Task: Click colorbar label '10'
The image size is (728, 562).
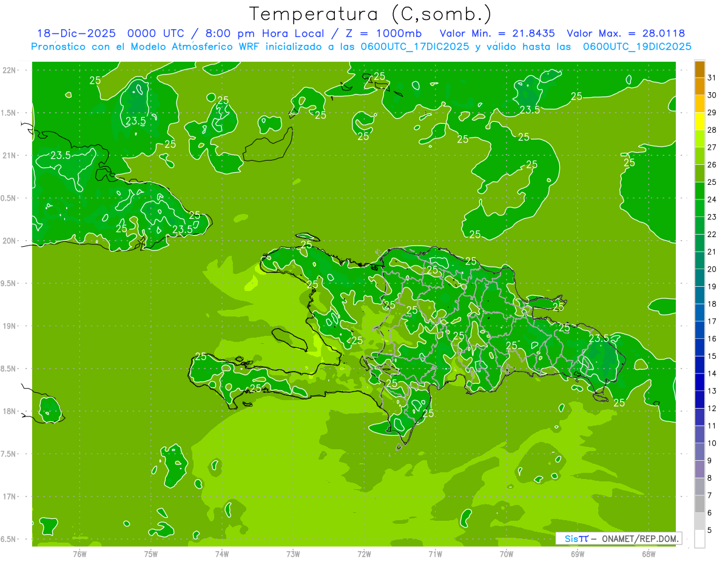Action: pos(712,443)
